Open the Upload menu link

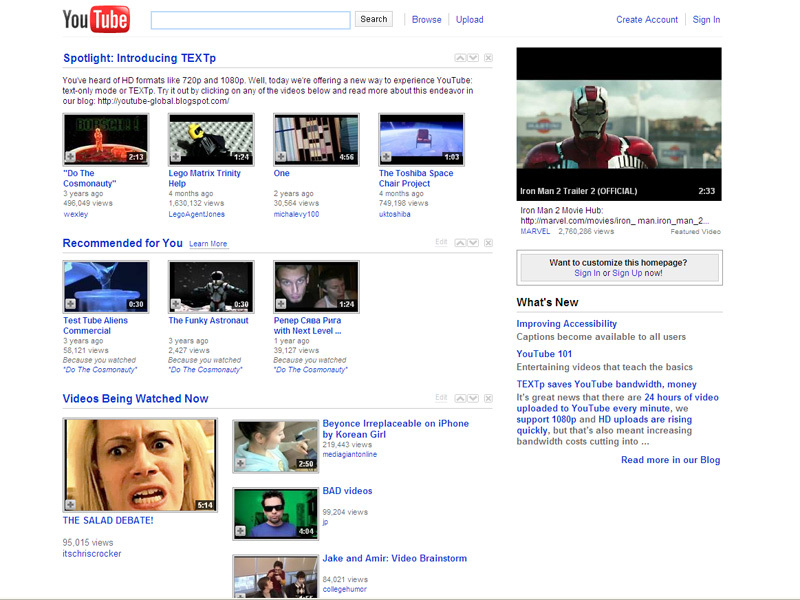click(x=469, y=19)
